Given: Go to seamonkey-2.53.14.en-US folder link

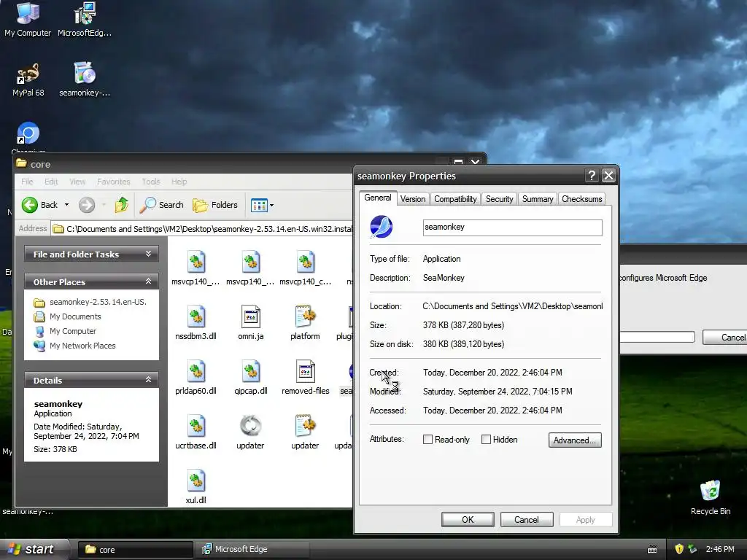Looking at the screenshot, I should tap(90, 302).
